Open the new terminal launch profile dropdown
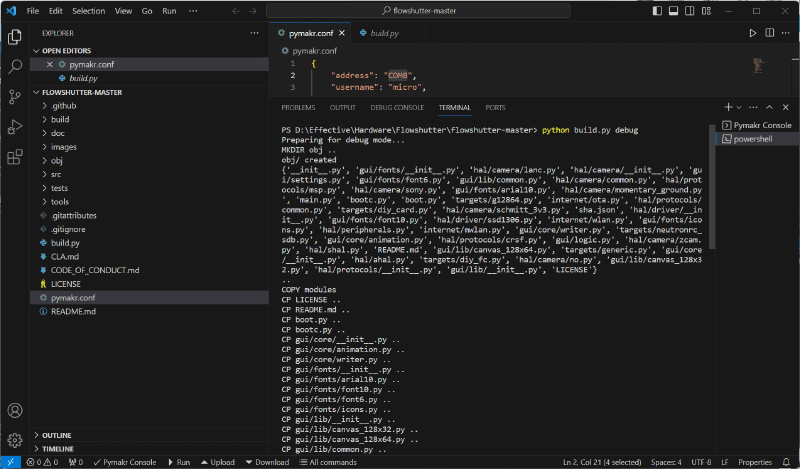 click(739, 107)
